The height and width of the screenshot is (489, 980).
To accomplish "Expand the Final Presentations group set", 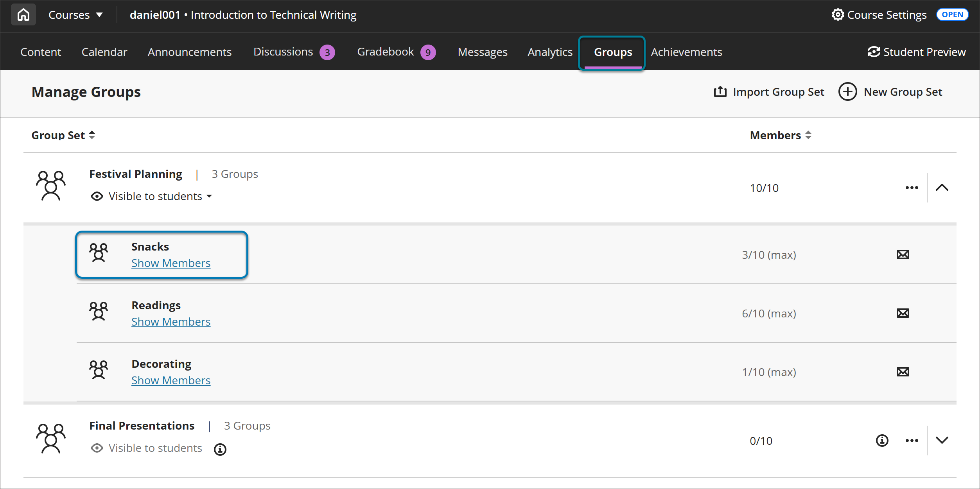I will click(942, 440).
